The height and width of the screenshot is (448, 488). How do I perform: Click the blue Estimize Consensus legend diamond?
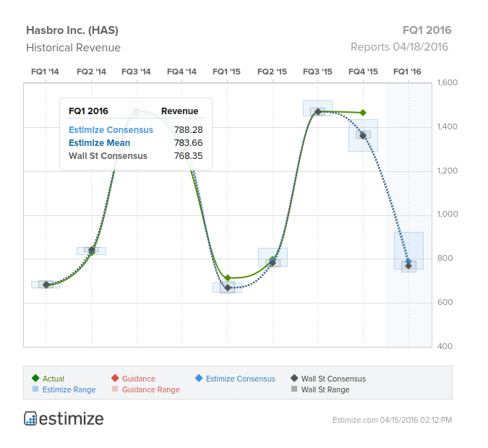point(199,378)
